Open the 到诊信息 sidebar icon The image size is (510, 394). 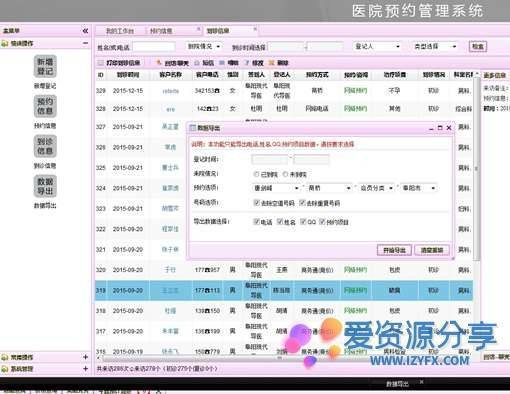(x=45, y=146)
